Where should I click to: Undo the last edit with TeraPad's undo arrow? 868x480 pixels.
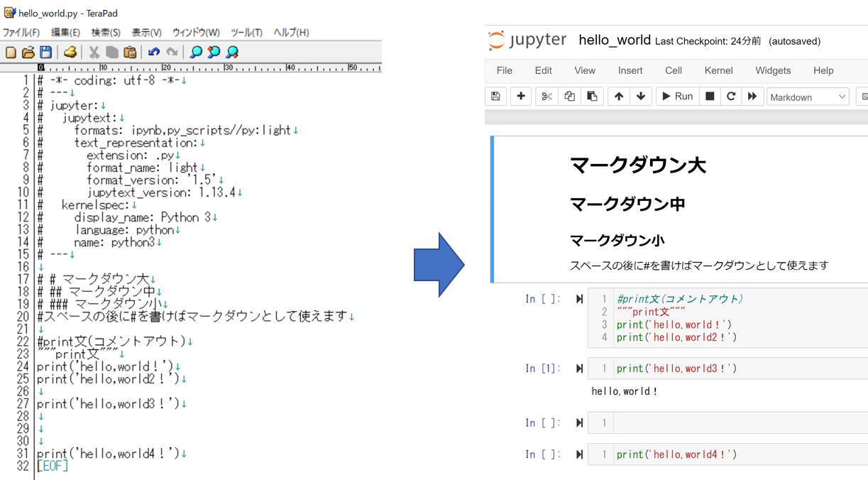pyautogui.click(x=155, y=51)
